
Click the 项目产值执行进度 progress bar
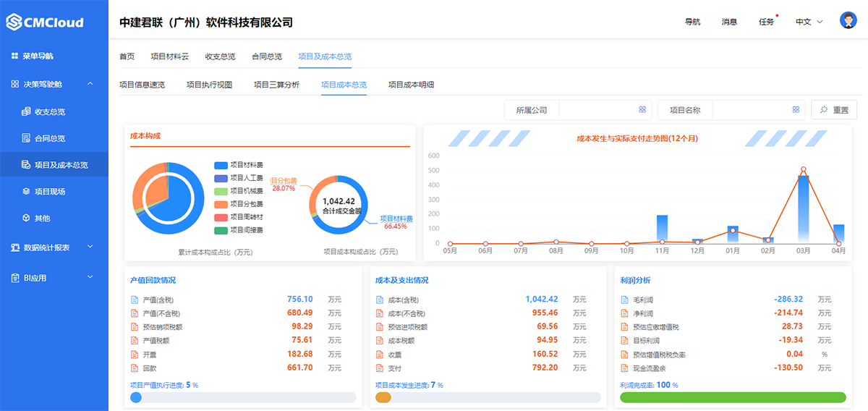243,397
